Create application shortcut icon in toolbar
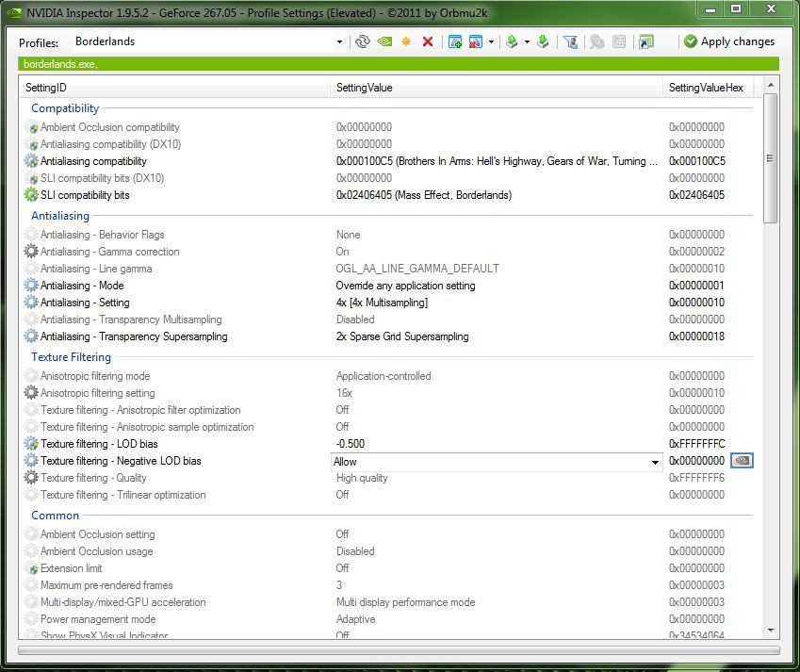The image size is (800, 672). pos(645,41)
